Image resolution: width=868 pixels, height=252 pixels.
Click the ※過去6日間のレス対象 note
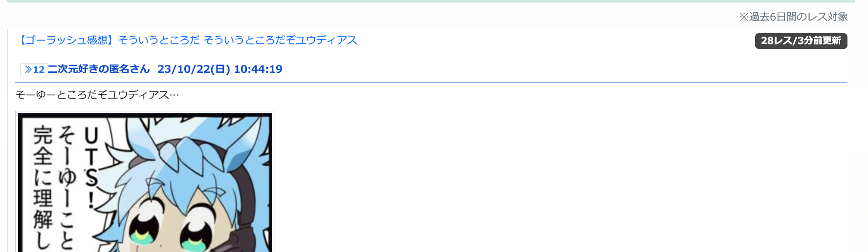coord(793,17)
